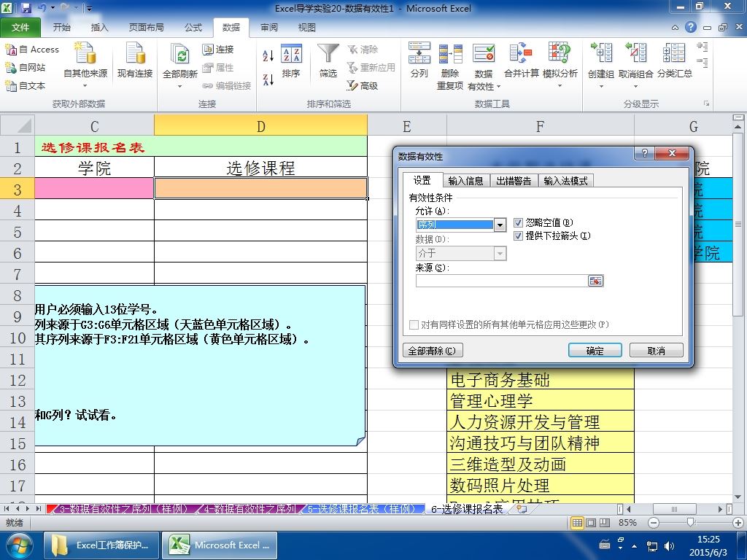The image size is (747, 560).
Task: Click Subtotal (分类汇总) icon
Action: (x=675, y=61)
